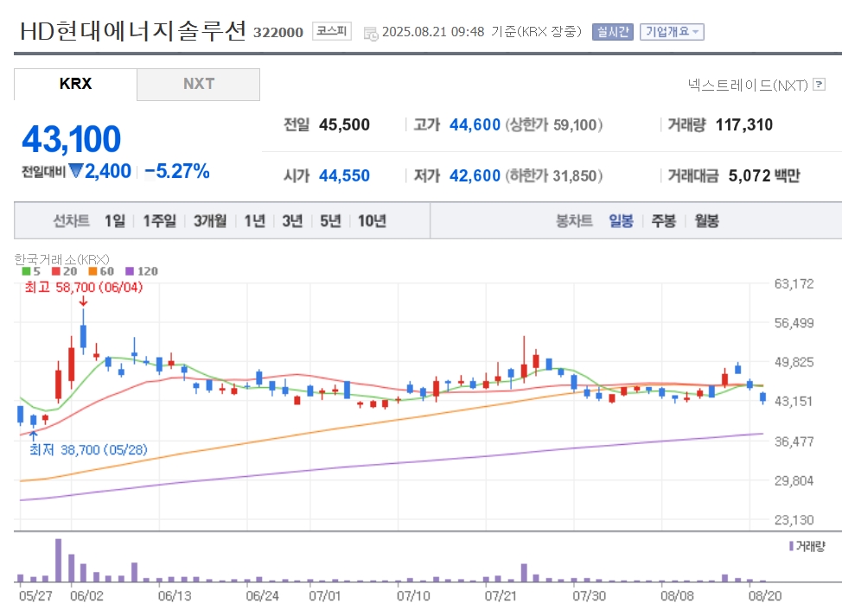Select the 5년 line chart period
The width and height of the screenshot is (842, 616).
pyautogui.click(x=331, y=220)
